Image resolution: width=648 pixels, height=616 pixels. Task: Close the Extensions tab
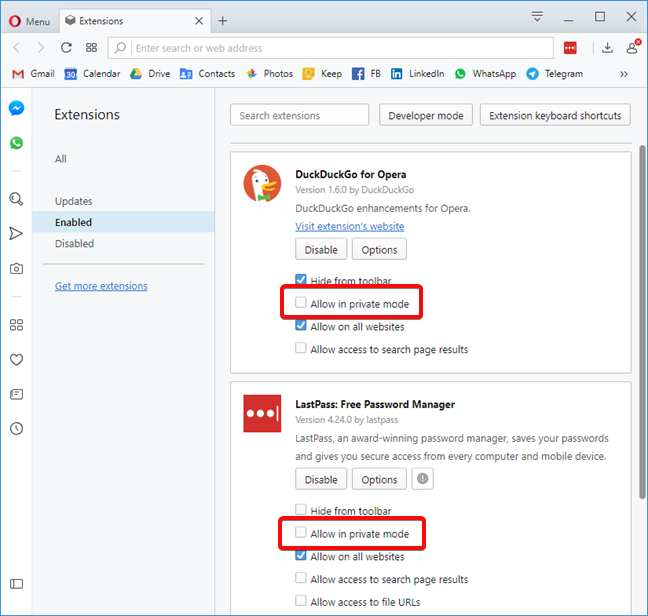[x=199, y=21]
